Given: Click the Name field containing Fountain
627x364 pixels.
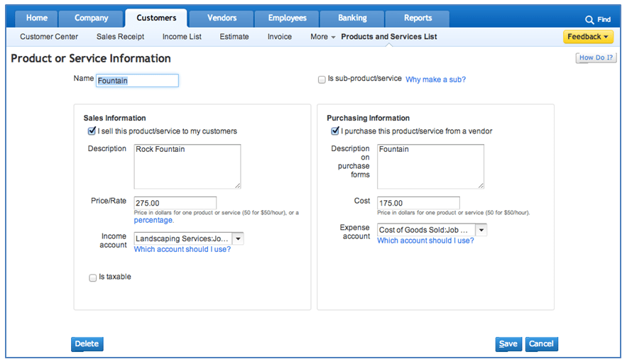Looking at the screenshot, I should tap(137, 81).
